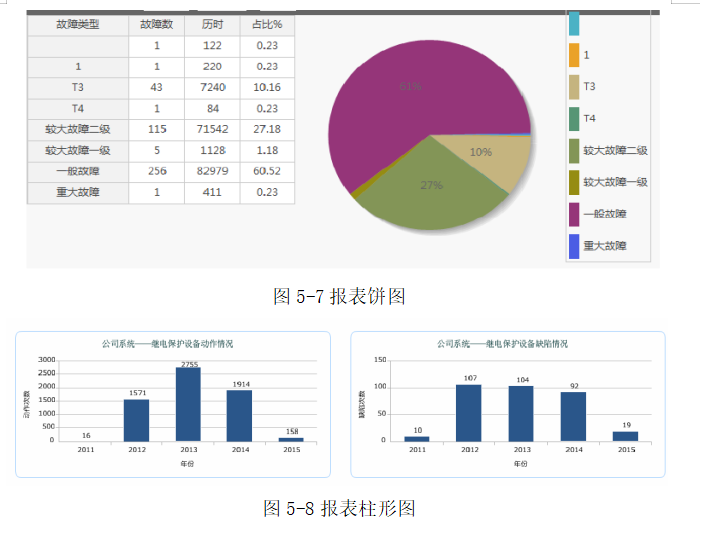Click the percentage 10.16 cell
704x533 pixels.
(267, 88)
